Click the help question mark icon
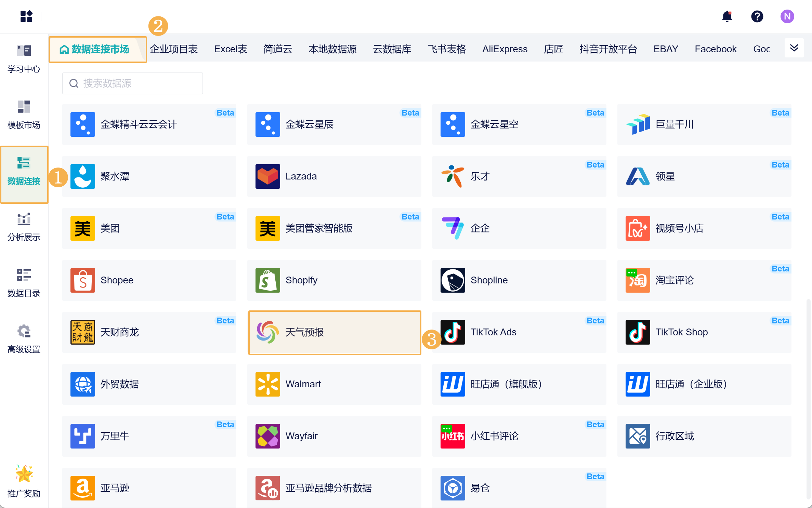This screenshot has height=508, width=812. 757,16
